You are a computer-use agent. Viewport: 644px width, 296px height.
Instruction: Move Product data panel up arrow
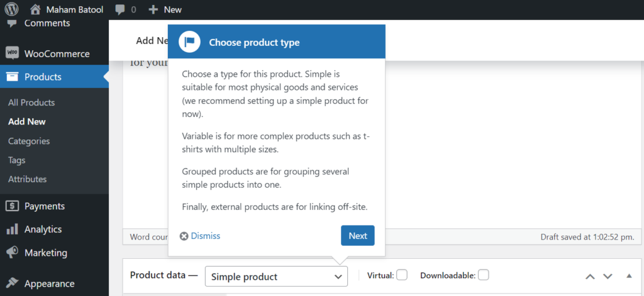590,277
